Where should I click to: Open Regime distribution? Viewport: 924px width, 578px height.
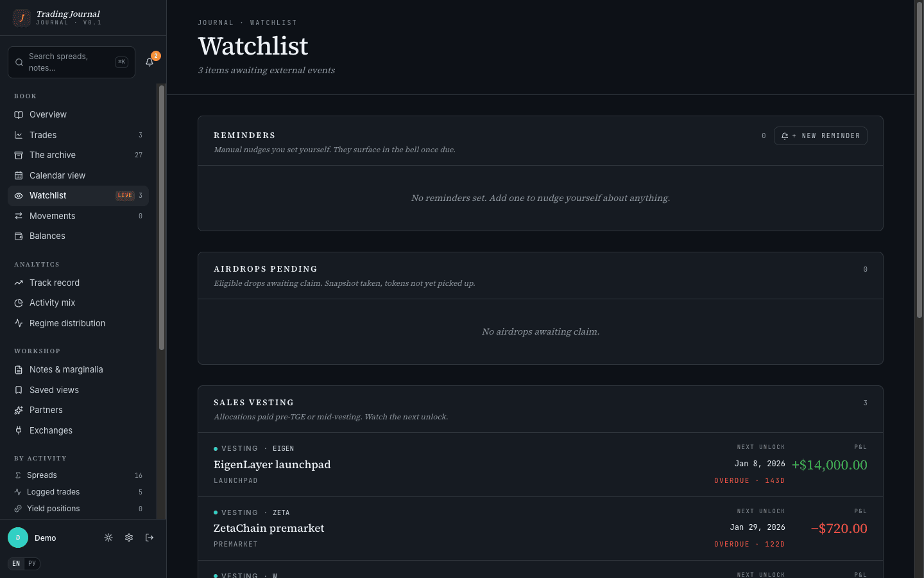(78, 323)
